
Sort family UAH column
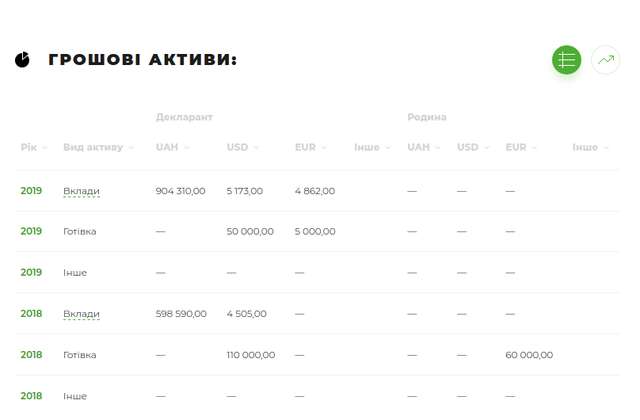423,147
